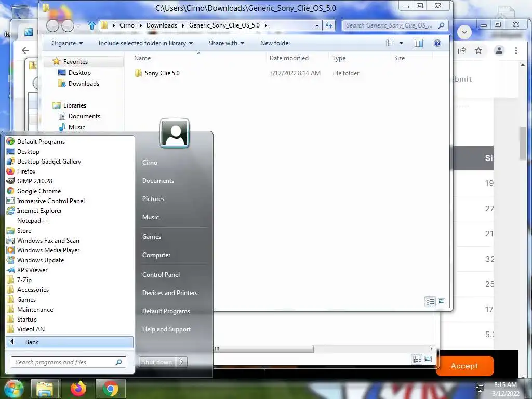Open the Chrome three-dot menu
The width and height of the screenshot is (532, 399).
516,50
